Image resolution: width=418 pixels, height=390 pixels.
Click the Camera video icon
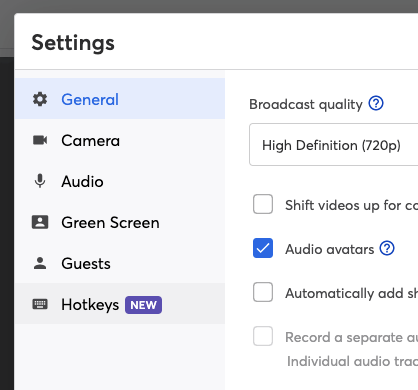[x=40, y=140]
